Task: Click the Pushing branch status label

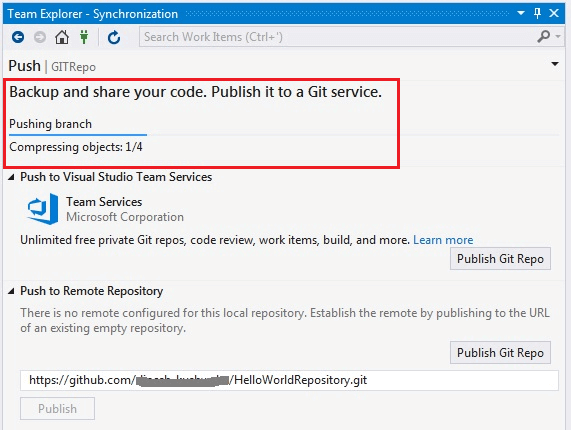Action: (50, 124)
